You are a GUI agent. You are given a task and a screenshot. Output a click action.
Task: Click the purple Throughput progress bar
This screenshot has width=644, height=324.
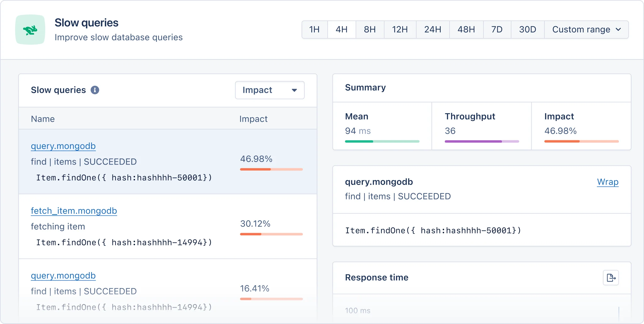[x=482, y=142]
